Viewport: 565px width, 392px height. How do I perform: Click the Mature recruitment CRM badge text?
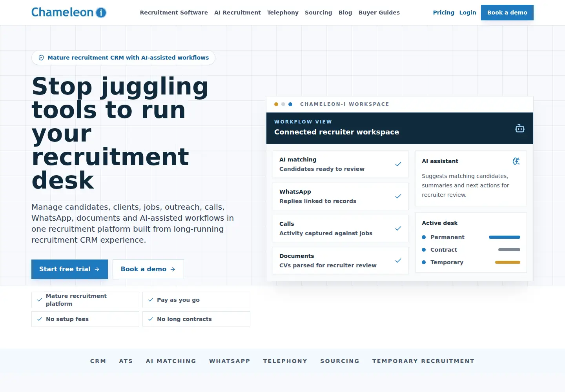(128, 58)
